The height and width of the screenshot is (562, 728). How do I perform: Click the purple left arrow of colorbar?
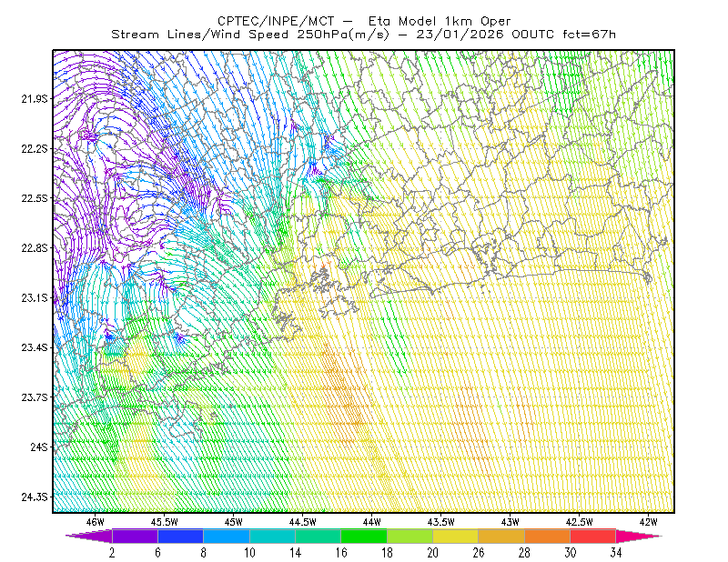click(88, 536)
